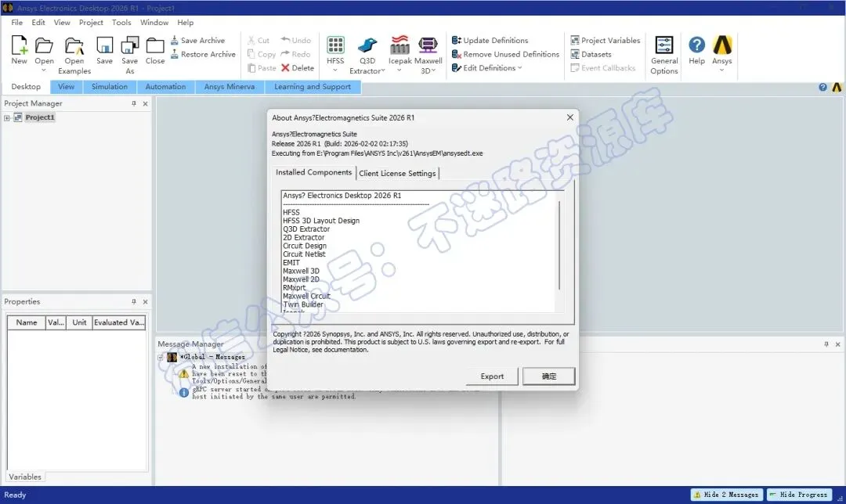Viewport: 846px width, 504px height.
Task: Pin the Project Manager panel
Action: coord(134,103)
